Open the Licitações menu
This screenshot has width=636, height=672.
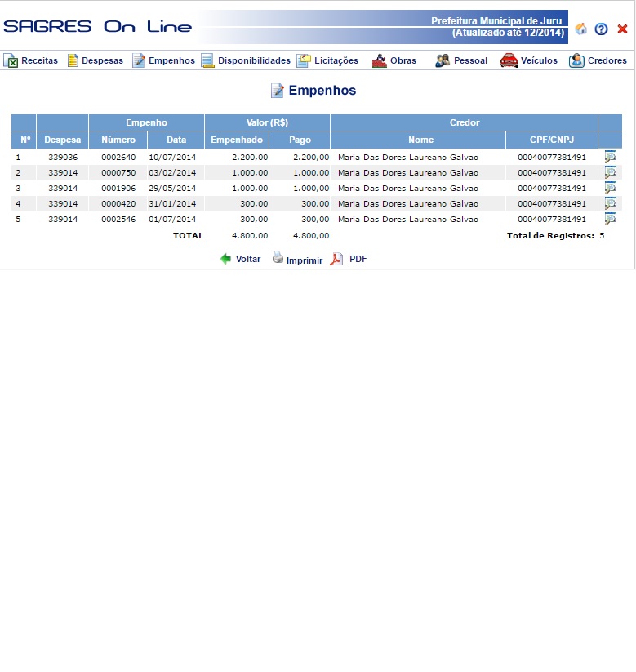click(327, 60)
